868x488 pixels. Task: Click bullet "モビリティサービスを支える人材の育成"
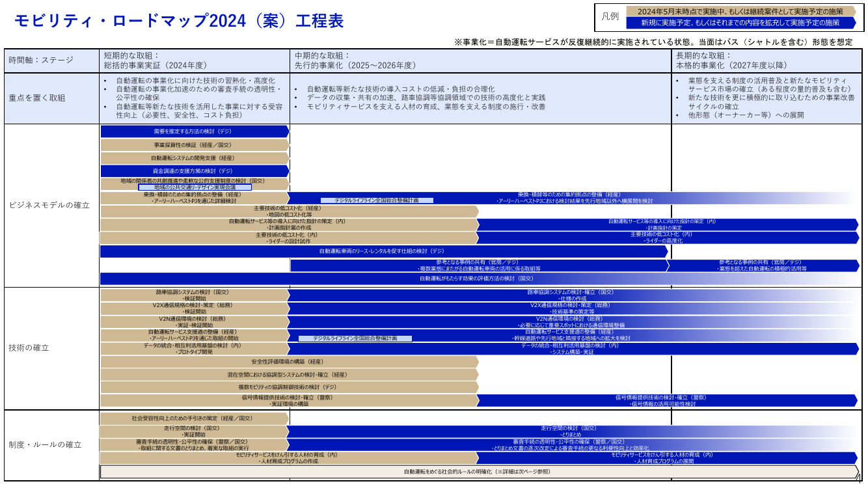426,106
